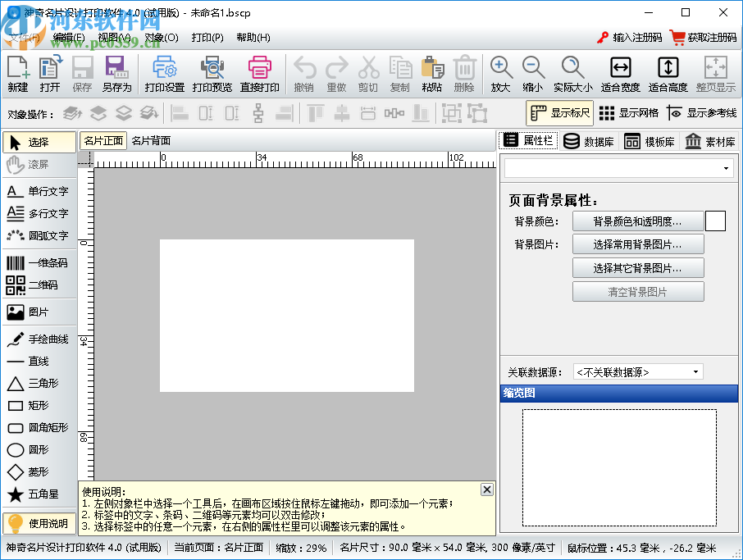The height and width of the screenshot is (560, 743).
Task: Click 获取注册码 get registration code
Action: pyautogui.click(x=704, y=38)
